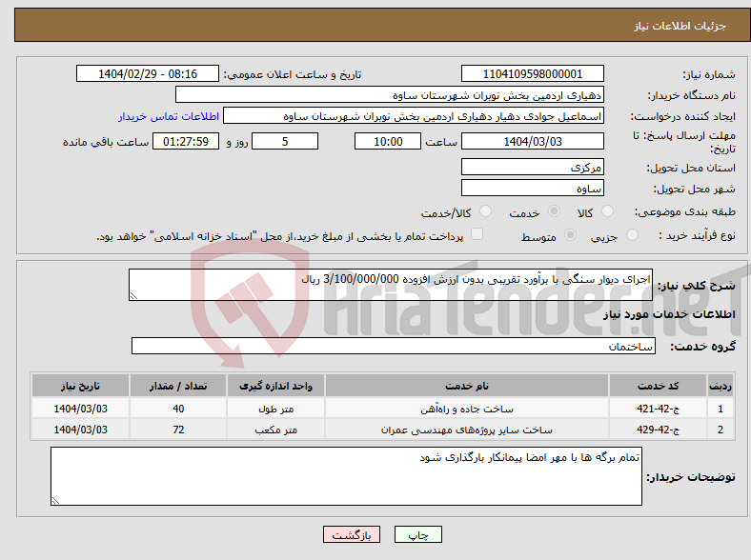Click the buyer notes text area
The width and height of the screenshot is (751, 560).
[346, 476]
